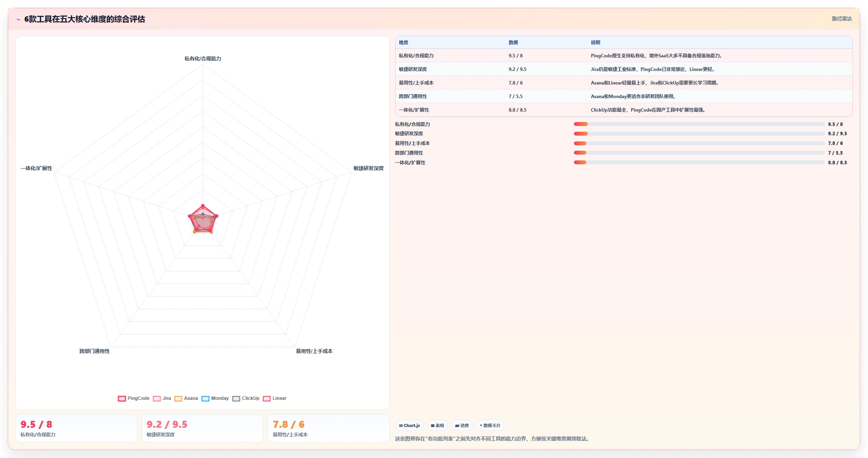Toggle the PingCode series in the chart legend
This screenshot has width=868, height=458.
pos(134,398)
